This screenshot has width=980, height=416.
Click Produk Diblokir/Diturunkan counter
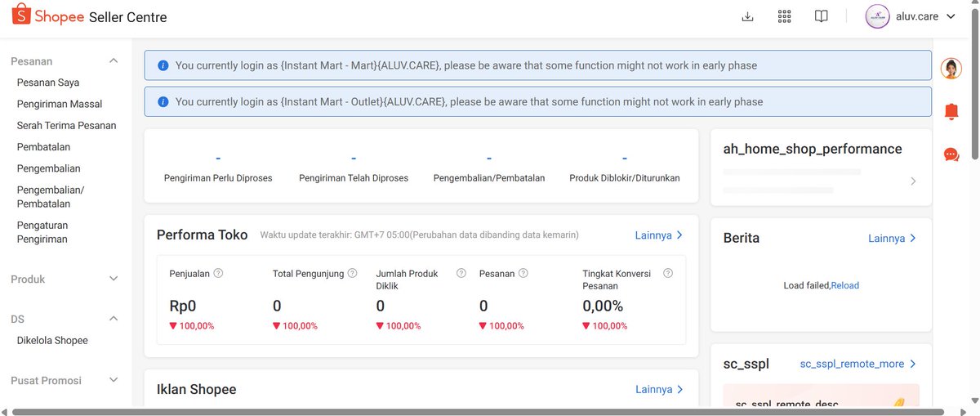click(625, 168)
